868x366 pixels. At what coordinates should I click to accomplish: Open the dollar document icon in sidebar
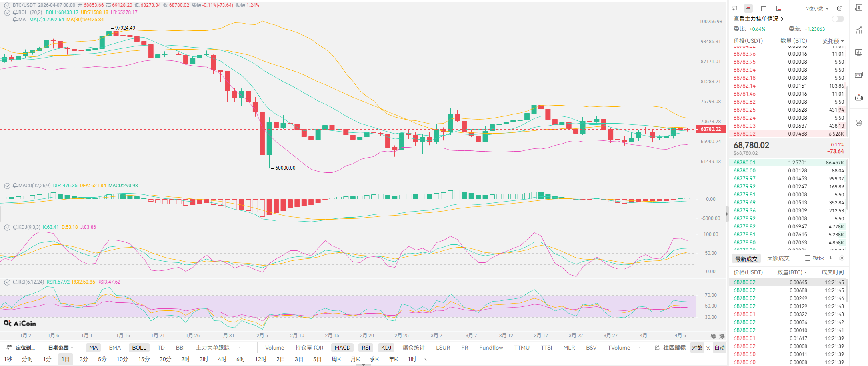(x=859, y=8)
